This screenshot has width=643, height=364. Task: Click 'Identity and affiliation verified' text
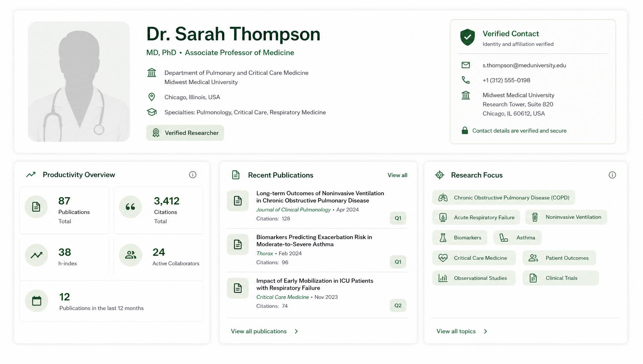[x=518, y=44]
